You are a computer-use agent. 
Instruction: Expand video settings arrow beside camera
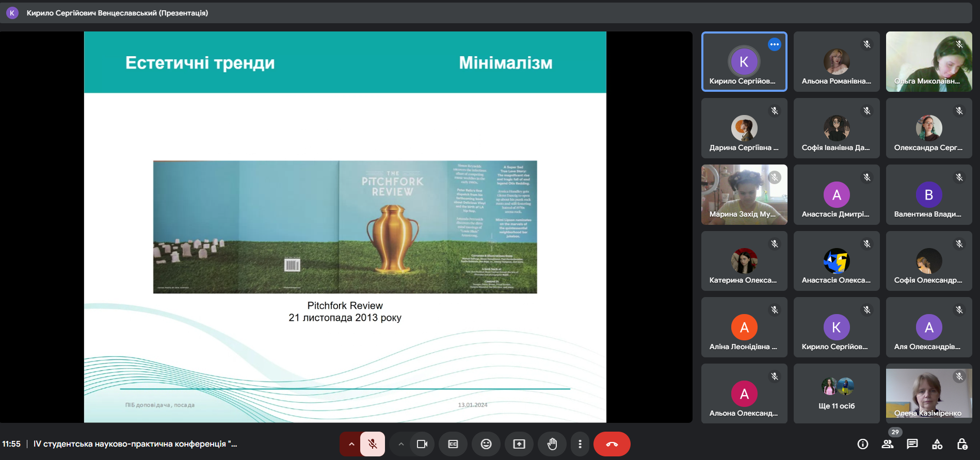click(x=401, y=444)
